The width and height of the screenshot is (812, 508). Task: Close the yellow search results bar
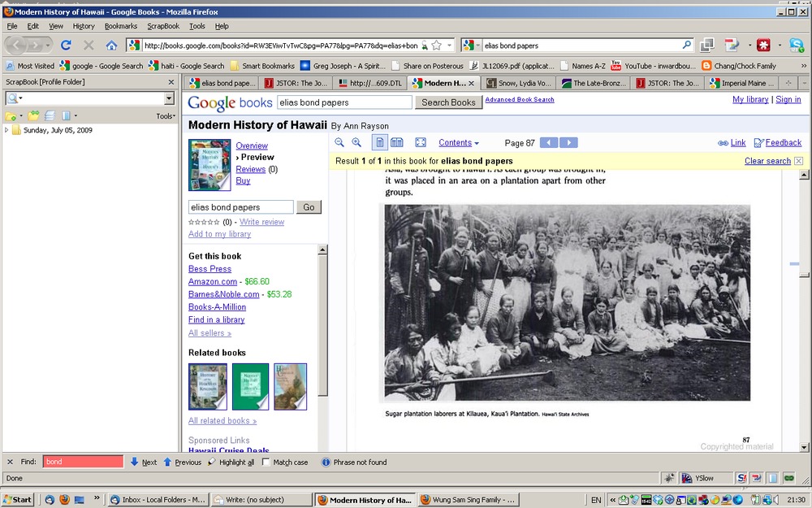[798, 161]
